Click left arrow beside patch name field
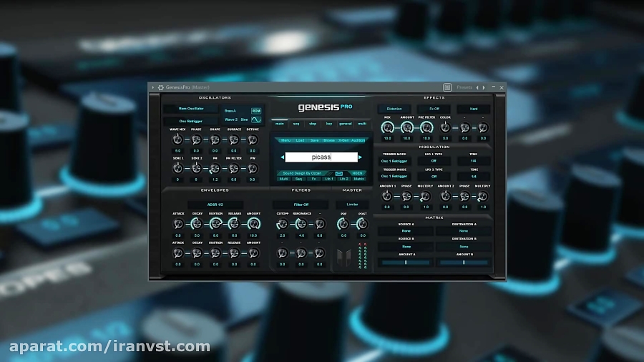This screenshot has width=644, height=362. pyautogui.click(x=282, y=157)
